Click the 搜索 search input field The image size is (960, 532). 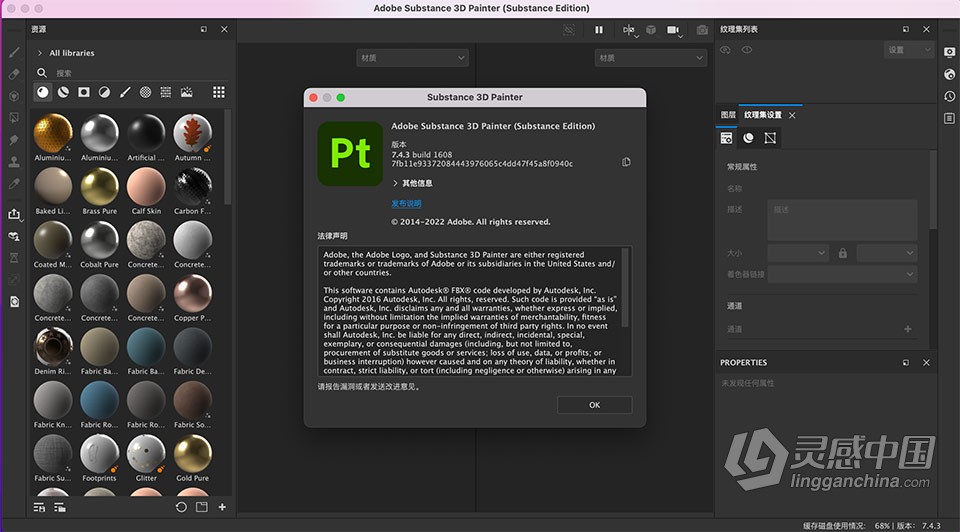pos(142,73)
